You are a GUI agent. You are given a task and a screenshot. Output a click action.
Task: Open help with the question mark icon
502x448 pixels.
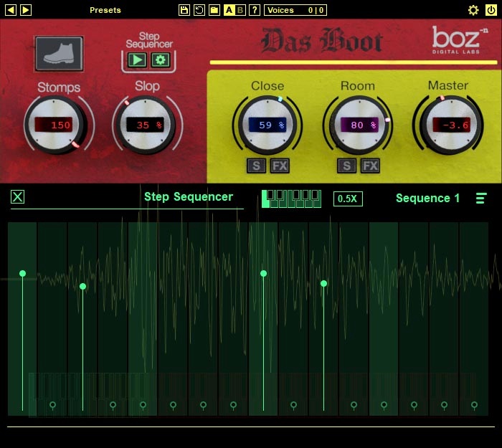pos(255,10)
